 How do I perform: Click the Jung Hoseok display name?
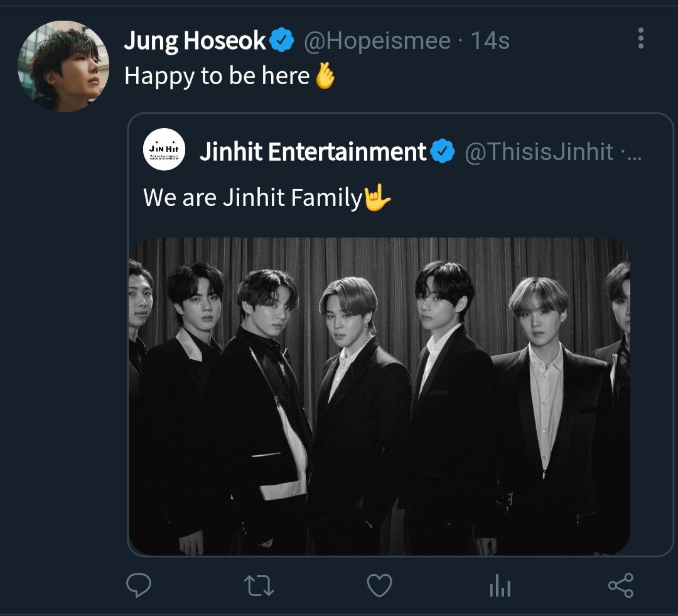(195, 41)
